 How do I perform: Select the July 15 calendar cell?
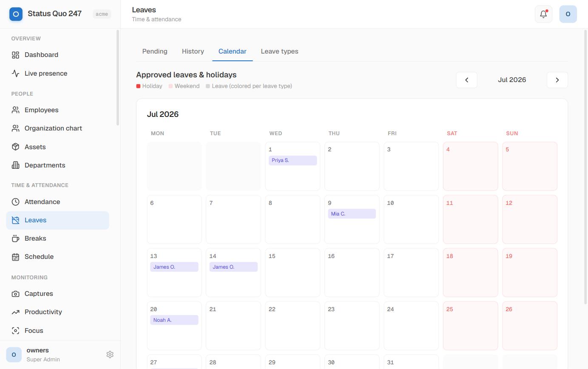click(293, 272)
